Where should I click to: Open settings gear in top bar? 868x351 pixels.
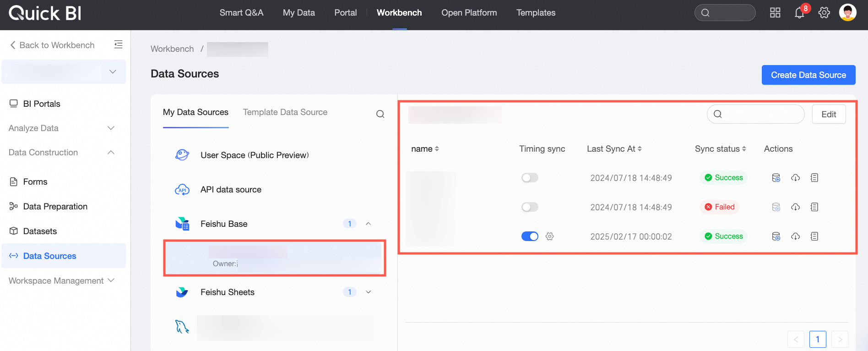coord(824,13)
